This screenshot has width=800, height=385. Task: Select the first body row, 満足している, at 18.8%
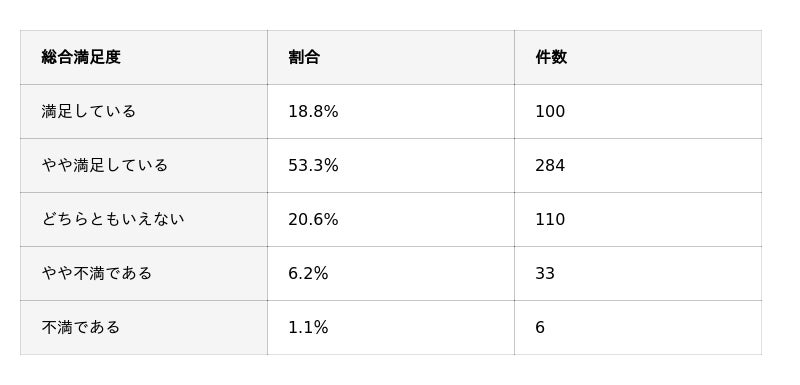[391, 111]
